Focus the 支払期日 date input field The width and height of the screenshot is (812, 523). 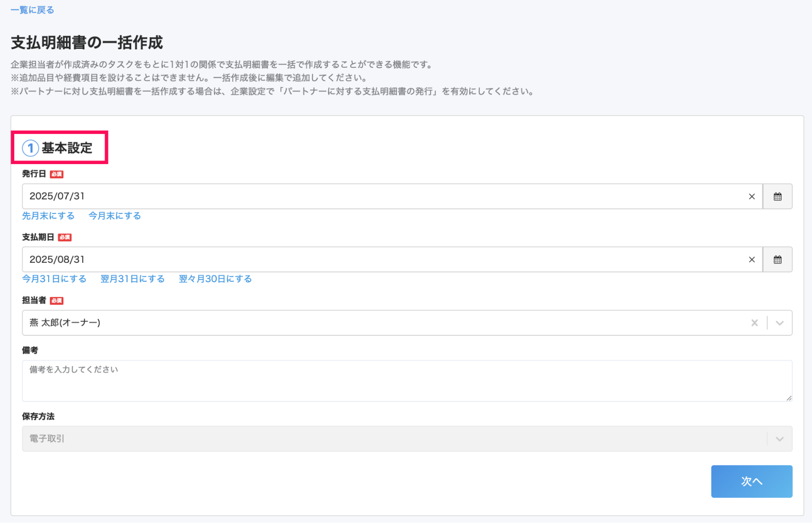[x=392, y=259]
